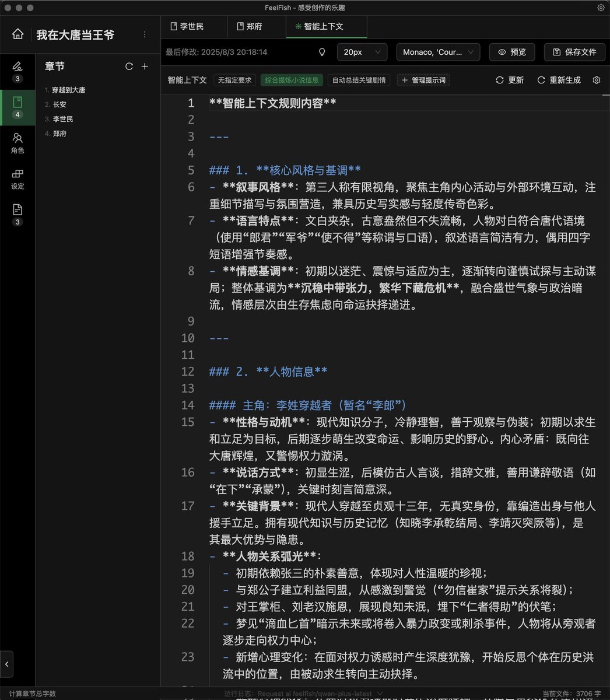Click the lightbulb hint icon

[x=322, y=52]
